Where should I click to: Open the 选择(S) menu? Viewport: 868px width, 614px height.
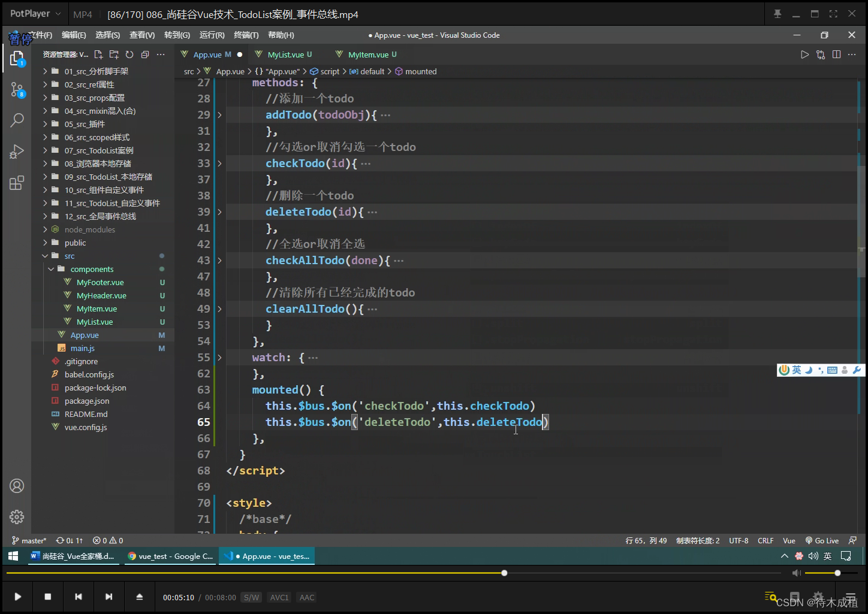point(108,35)
